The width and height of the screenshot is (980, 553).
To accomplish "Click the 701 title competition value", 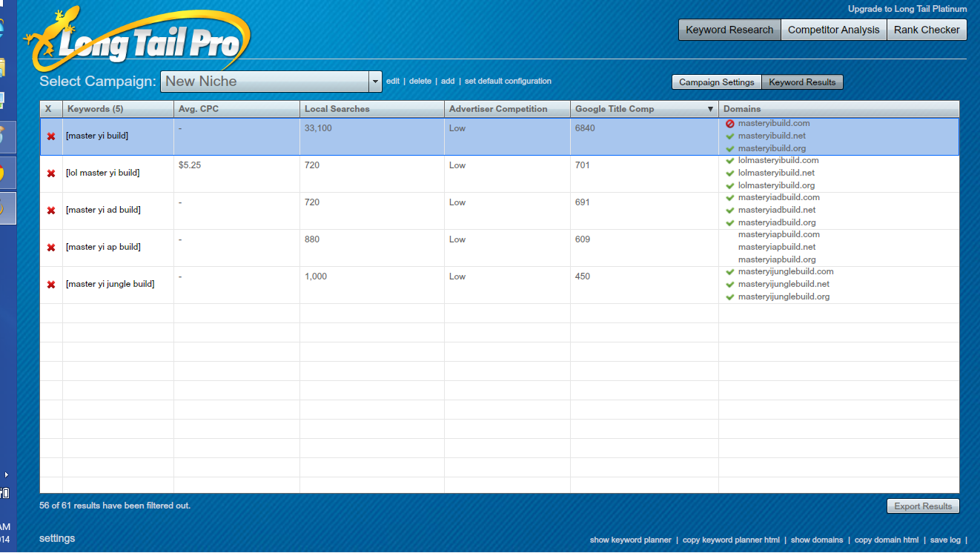I will 583,165.
